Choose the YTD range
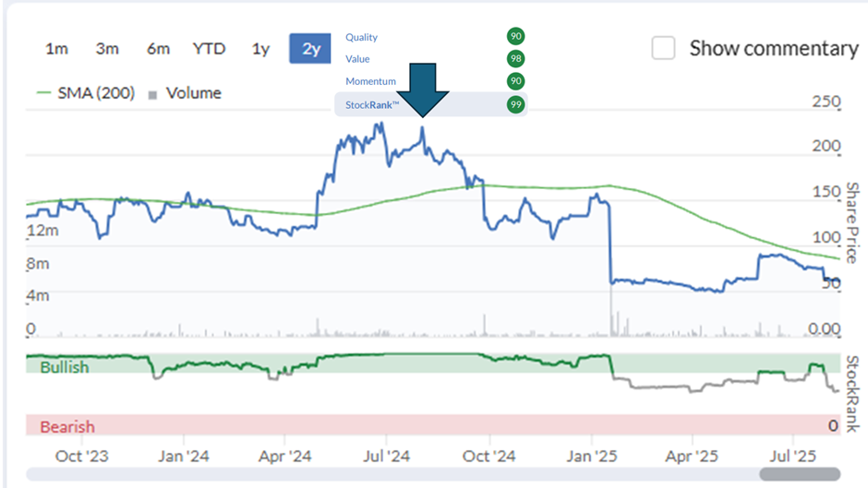Screen dimensions: 868x488 pos(209,49)
